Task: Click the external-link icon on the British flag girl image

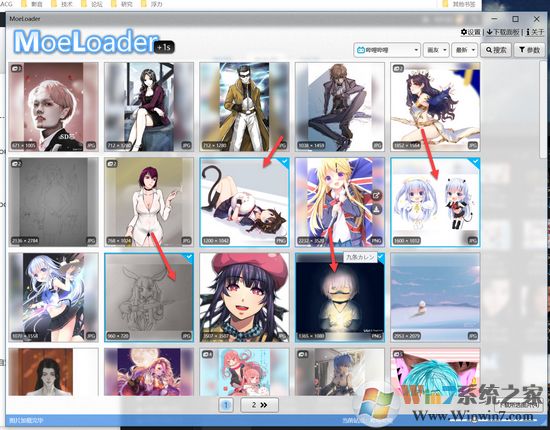Action: point(376,196)
